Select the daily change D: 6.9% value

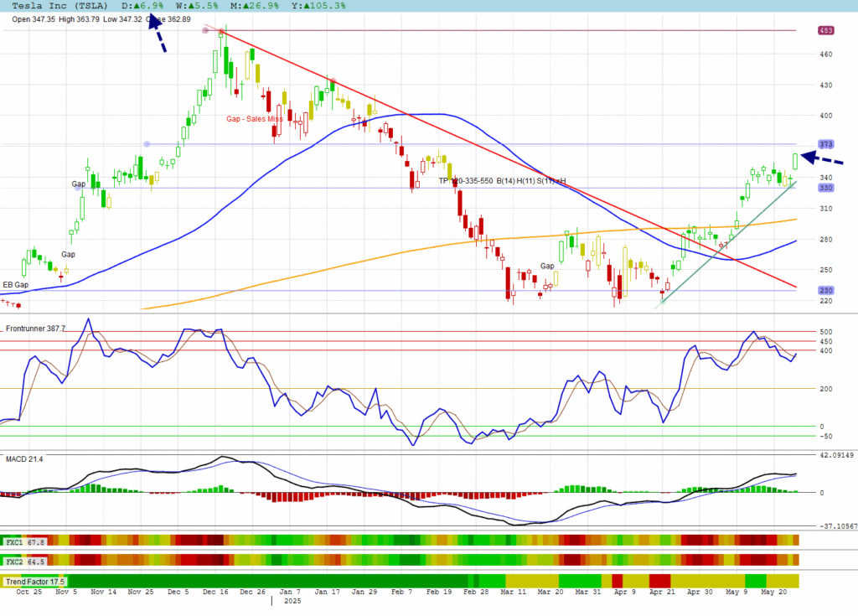(x=142, y=6)
